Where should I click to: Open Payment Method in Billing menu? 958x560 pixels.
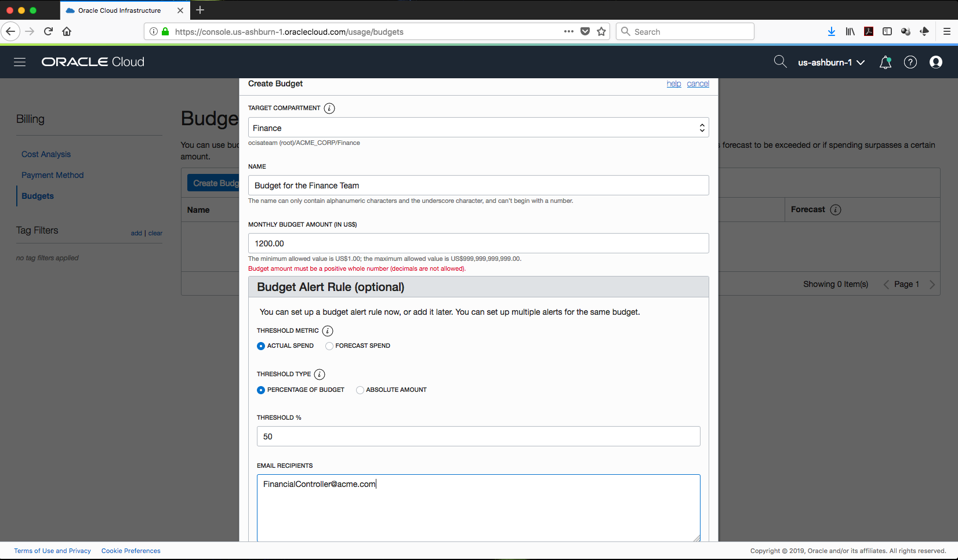pyautogui.click(x=53, y=175)
